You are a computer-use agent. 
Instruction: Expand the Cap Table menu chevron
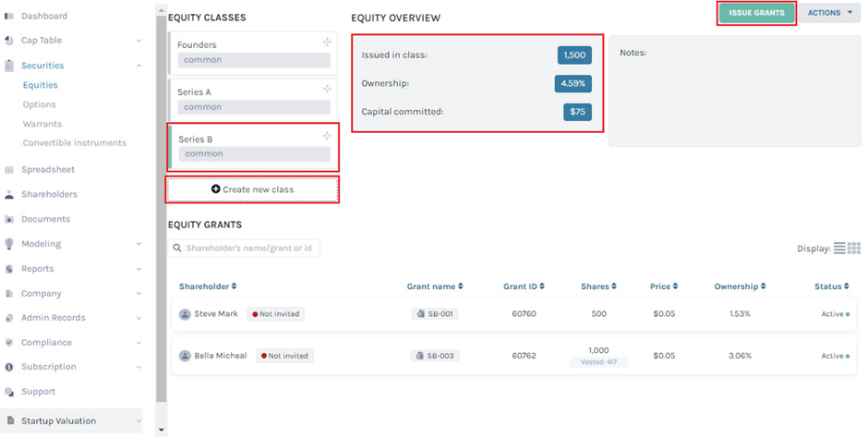click(139, 41)
